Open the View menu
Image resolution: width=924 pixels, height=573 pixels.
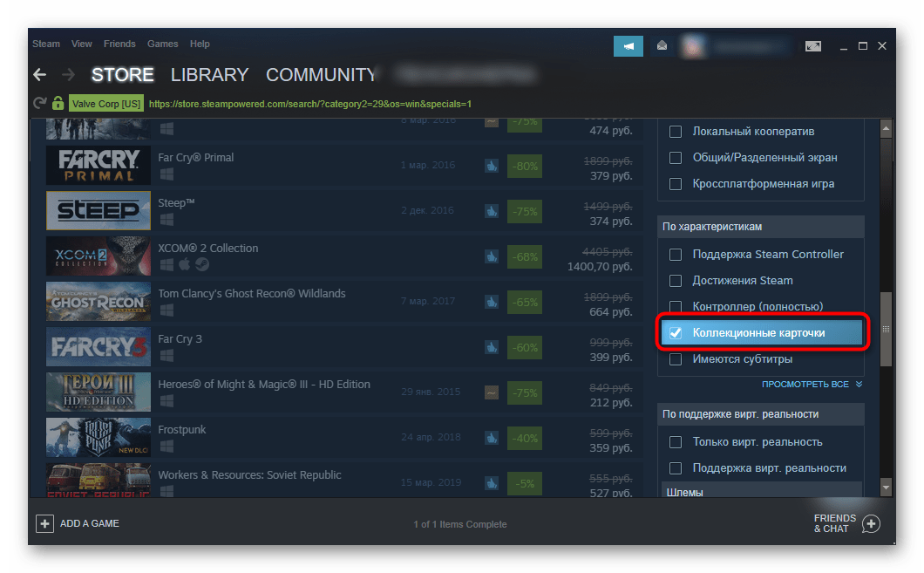(81, 44)
